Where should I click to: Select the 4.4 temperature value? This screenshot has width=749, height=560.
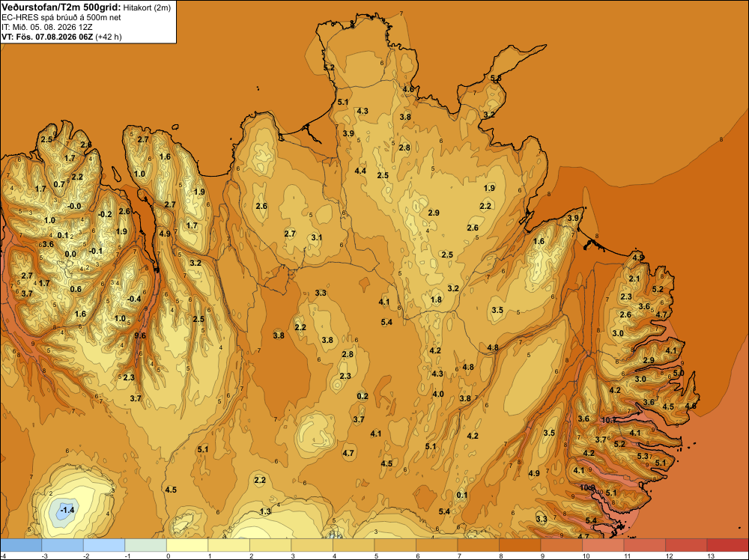pyautogui.click(x=360, y=171)
